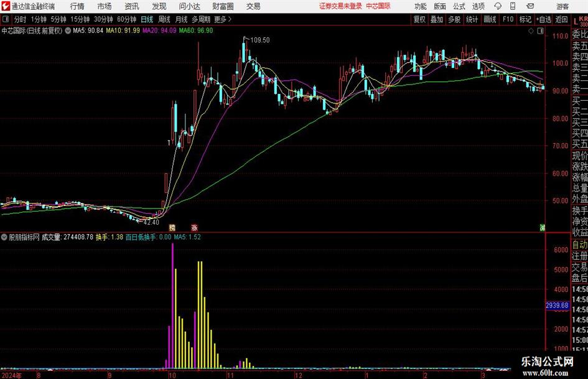
Task: Toggle the left side panel icon
Action: (6, 19)
